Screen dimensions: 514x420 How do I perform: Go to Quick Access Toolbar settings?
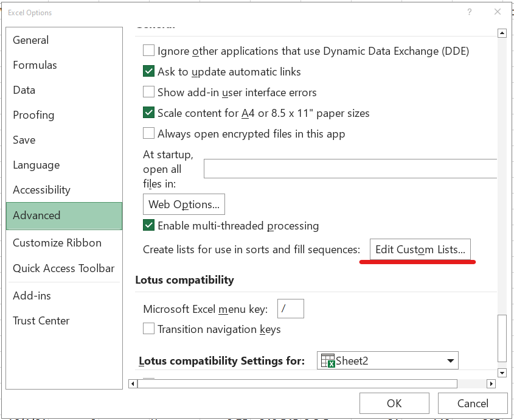[x=63, y=268]
